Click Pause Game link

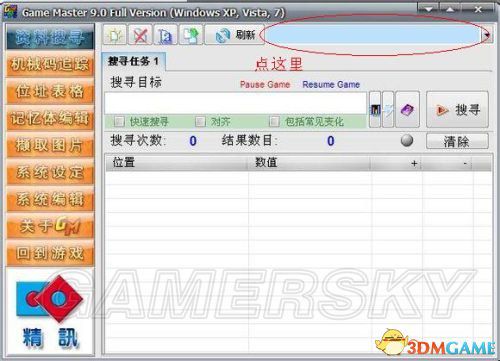[265, 84]
